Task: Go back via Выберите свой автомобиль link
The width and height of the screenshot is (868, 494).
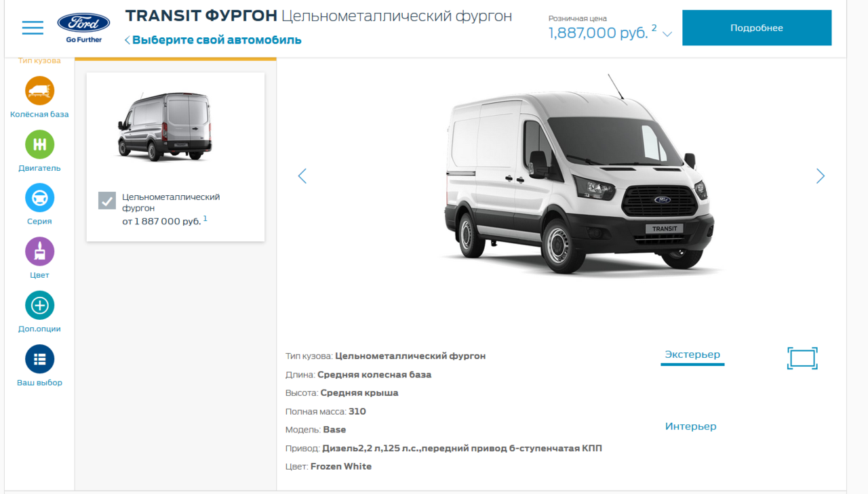Action: (x=213, y=40)
